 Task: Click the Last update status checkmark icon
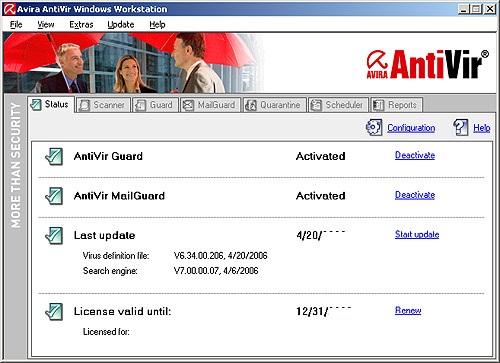pos(54,235)
